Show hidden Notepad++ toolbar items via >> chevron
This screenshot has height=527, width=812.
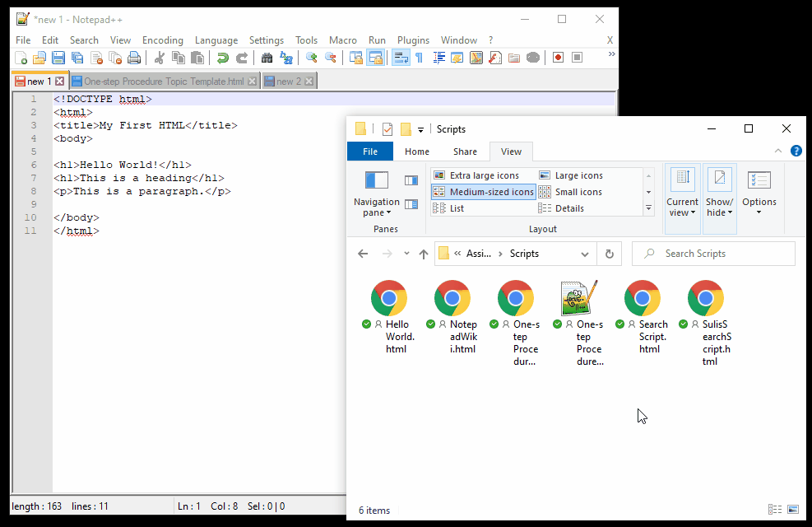click(611, 54)
